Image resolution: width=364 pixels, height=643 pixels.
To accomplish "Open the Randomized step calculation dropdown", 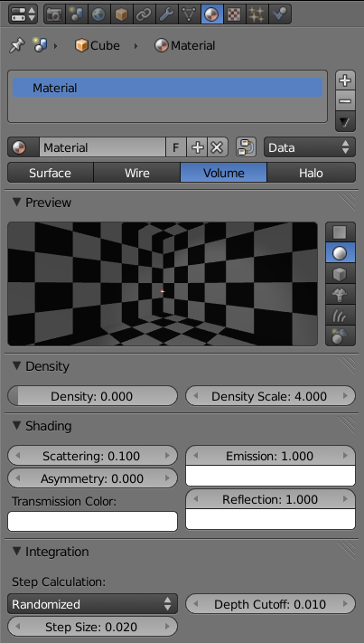I will click(92, 604).
